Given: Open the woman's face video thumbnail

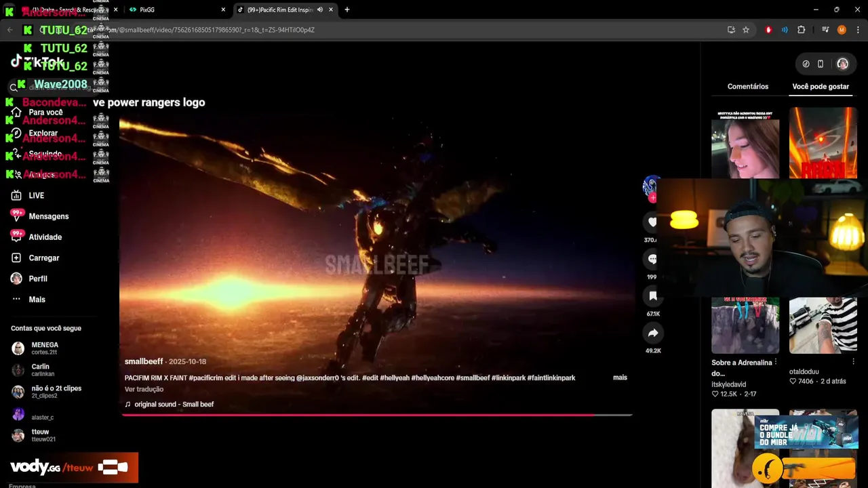Looking at the screenshot, I should [745, 142].
